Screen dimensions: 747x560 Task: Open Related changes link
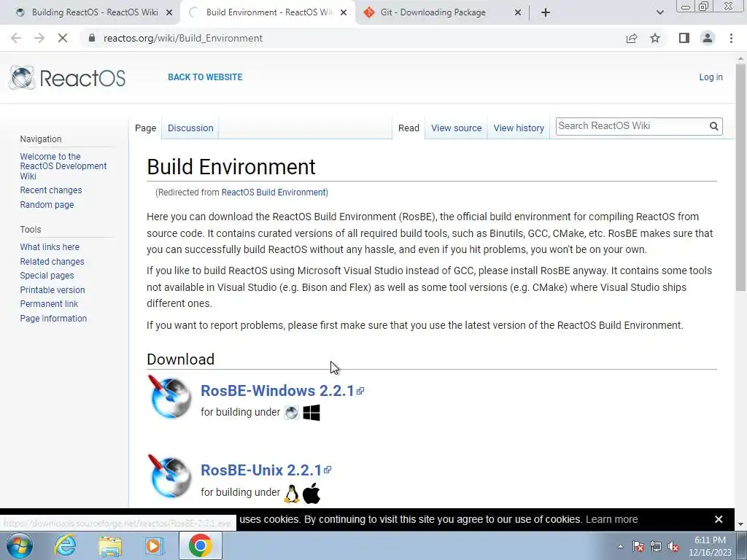(x=52, y=262)
